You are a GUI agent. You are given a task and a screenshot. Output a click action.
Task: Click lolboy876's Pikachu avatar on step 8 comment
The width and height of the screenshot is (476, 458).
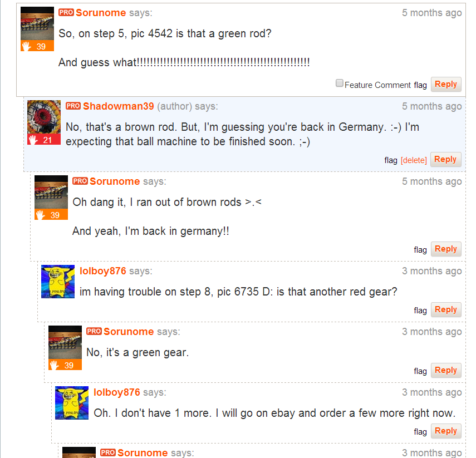(58, 282)
